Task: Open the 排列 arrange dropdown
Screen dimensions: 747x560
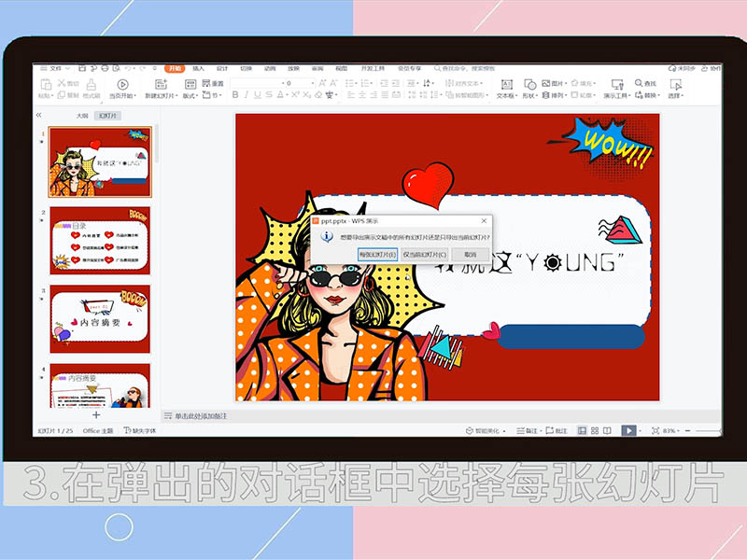Action: click(x=555, y=95)
